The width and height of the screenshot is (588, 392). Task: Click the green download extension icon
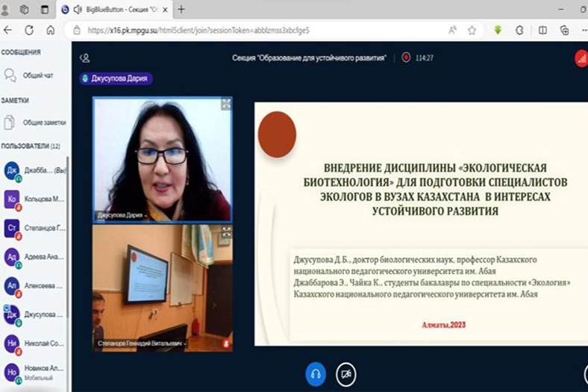pos(498,31)
